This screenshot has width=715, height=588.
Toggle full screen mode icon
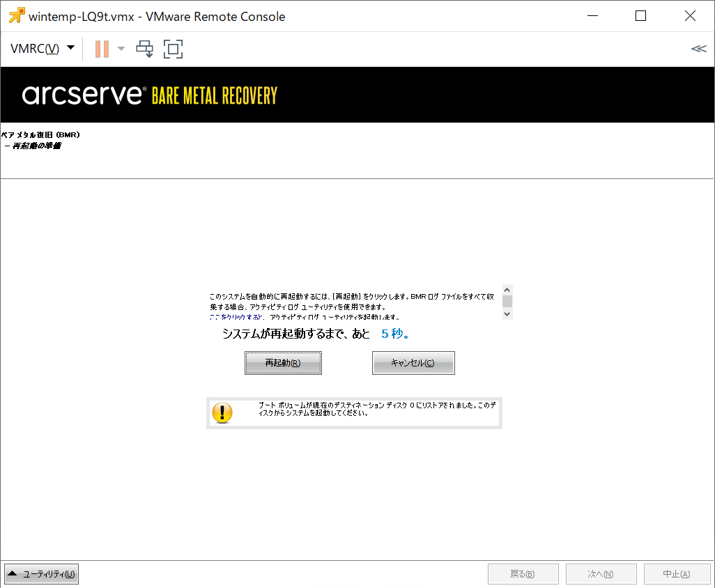tap(174, 49)
